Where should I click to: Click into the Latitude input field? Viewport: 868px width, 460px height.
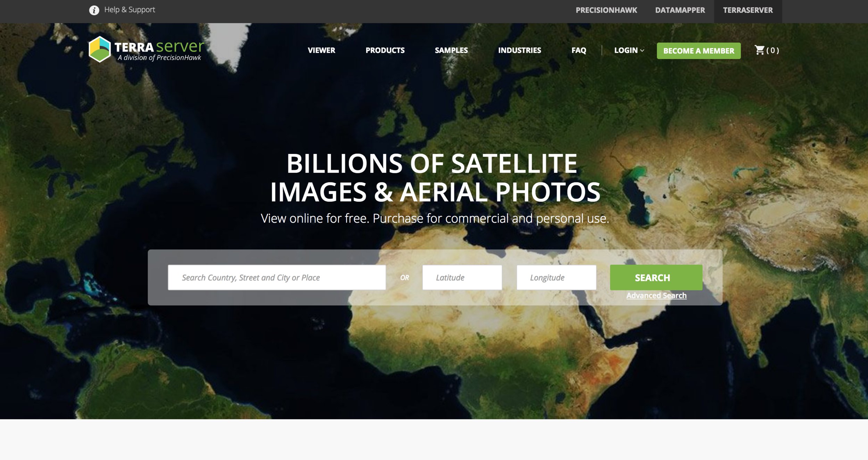(x=462, y=277)
